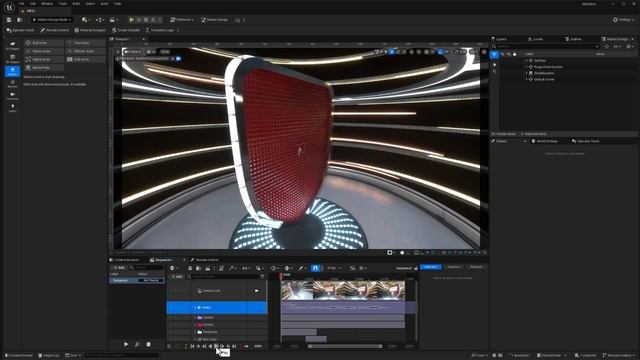640x360 pixels.
Task: Toggle sequencer snapping magnet button
Action: (x=315, y=268)
